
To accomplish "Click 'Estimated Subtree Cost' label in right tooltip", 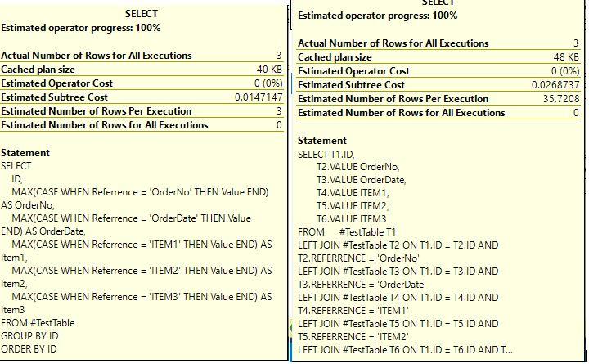I will tap(351, 85).
